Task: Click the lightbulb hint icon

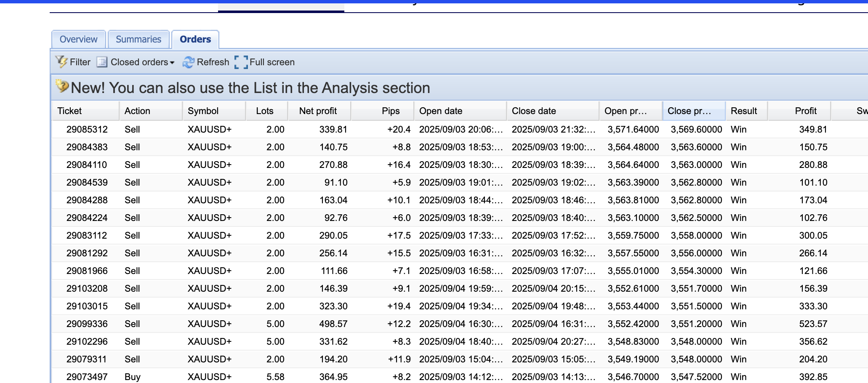Action: (62, 86)
